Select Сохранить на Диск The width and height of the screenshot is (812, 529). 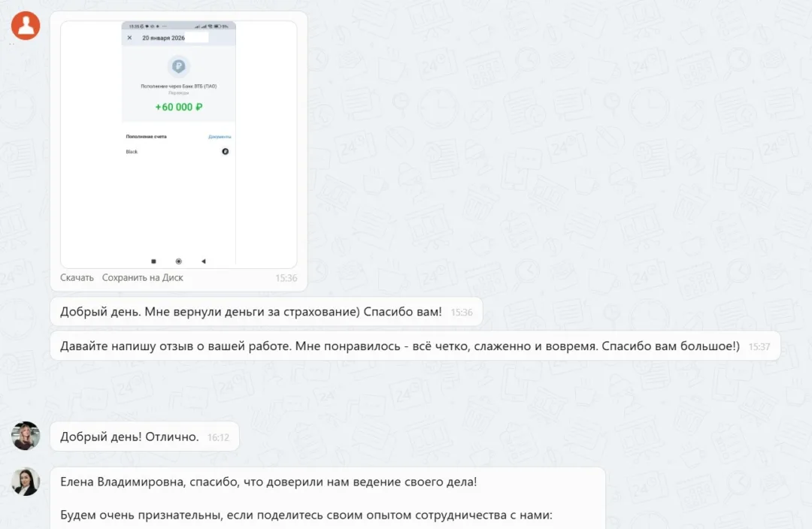142,277
